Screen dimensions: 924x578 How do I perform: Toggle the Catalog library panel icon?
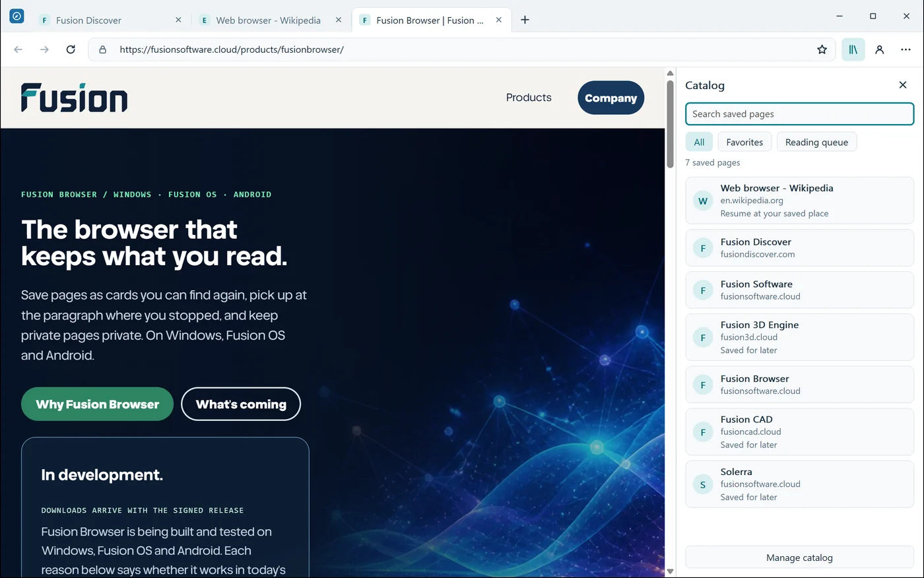[x=853, y=49]
